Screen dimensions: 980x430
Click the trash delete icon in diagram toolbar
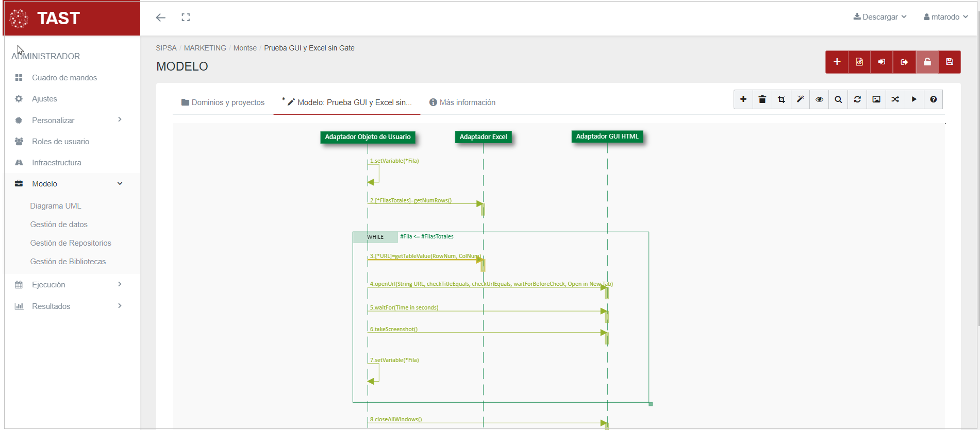(x=762, y=99)
